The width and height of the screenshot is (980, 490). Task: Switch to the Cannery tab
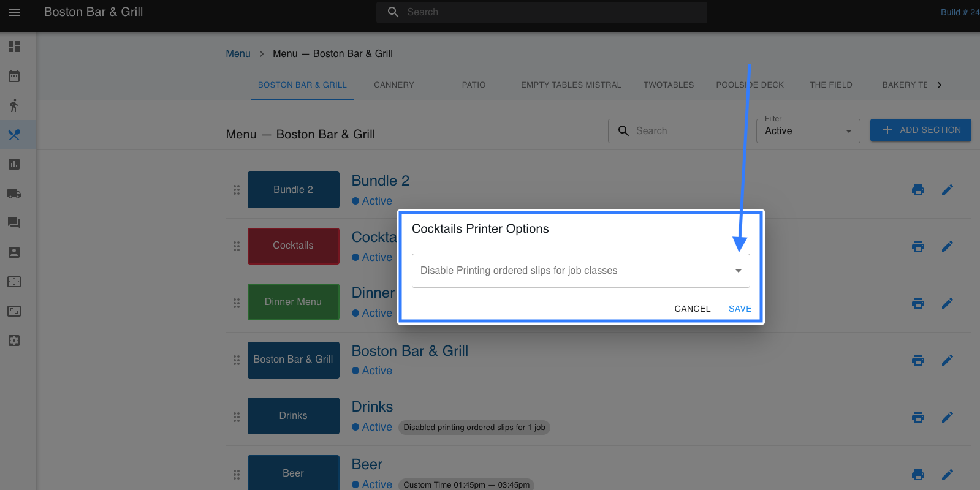click(393, 85)
